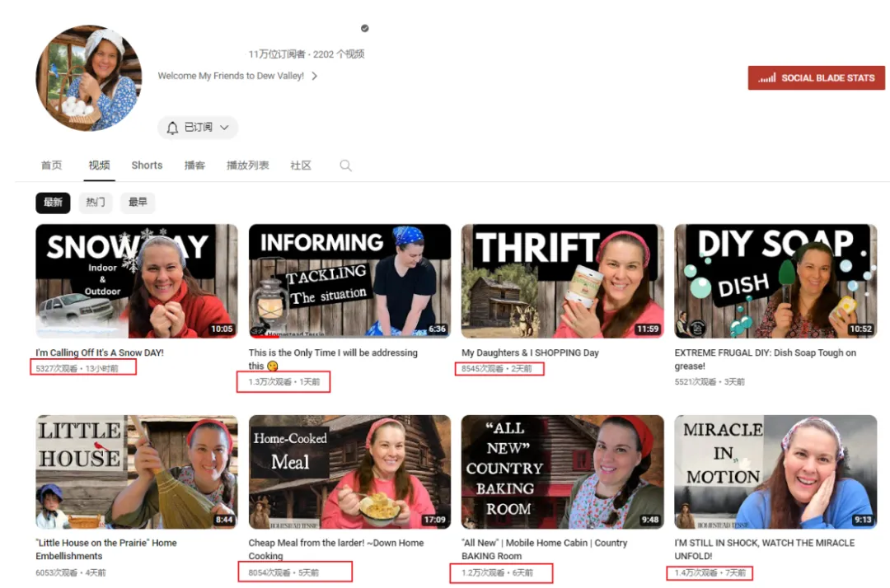Click the "Welcome My Friends to Dew Valley!" text
Viewport: 890px width, 588px height.
[x=231, y=76]
